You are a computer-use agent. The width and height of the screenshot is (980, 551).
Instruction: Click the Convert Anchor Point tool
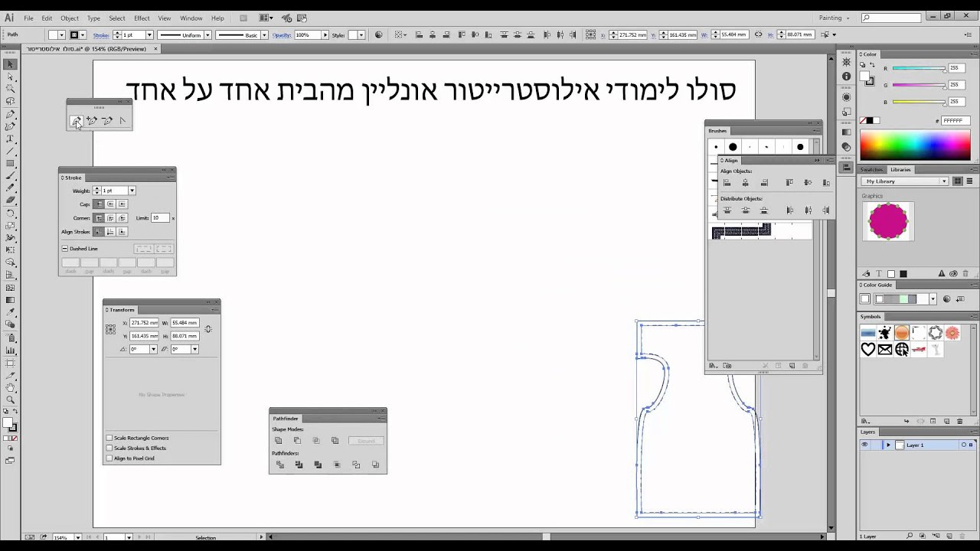click(x=122, y=120)
